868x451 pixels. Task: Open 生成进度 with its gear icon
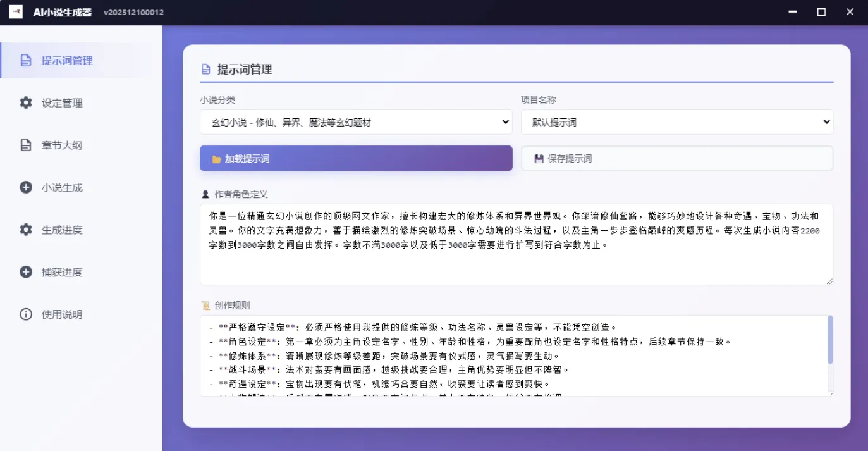[25, 230]
